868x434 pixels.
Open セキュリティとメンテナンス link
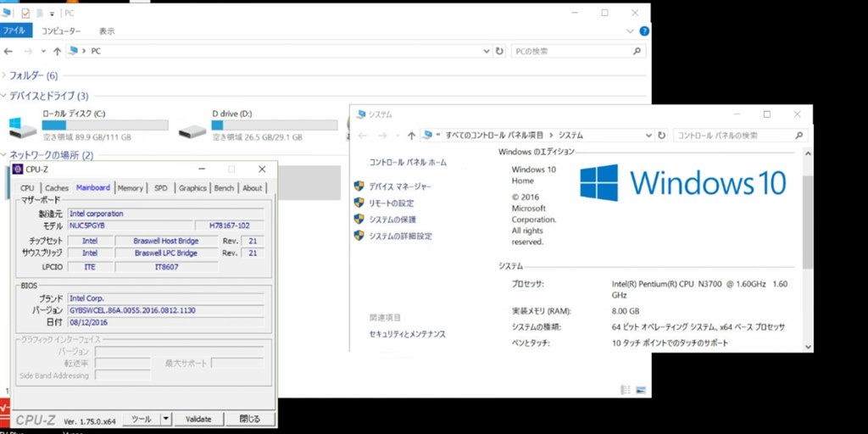pyautogui.click(x=408, y=334)
